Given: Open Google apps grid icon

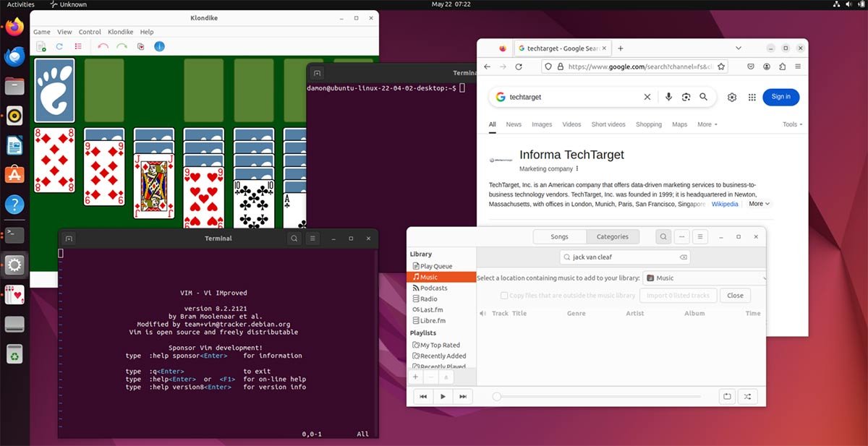Looking at the screenshot, I should click(x=752, y=97).
